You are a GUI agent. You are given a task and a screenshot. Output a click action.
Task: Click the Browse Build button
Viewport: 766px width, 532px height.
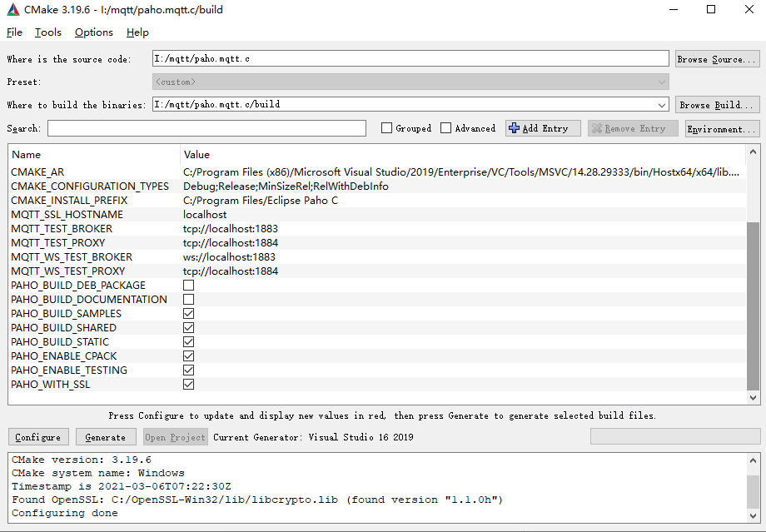click(x=717, y=105)
